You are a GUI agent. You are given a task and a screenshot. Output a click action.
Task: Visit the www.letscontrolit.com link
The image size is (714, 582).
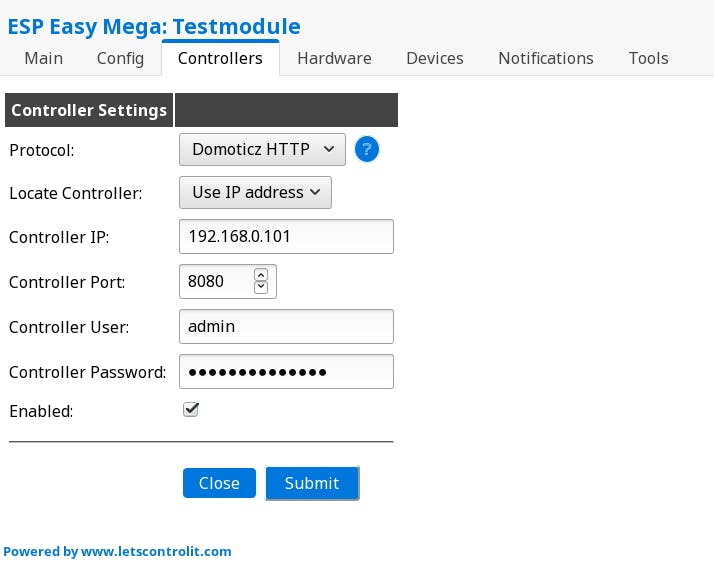click(156, 551)
